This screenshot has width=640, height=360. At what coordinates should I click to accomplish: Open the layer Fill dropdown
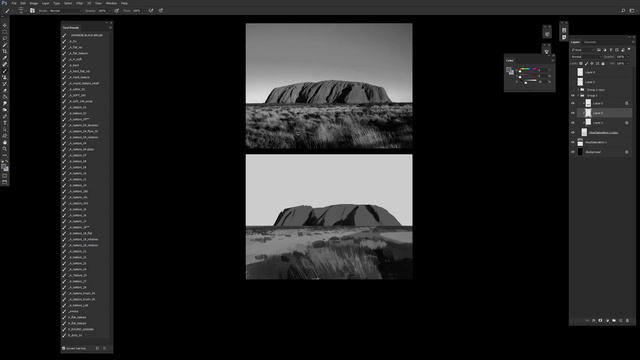(628, 63)
